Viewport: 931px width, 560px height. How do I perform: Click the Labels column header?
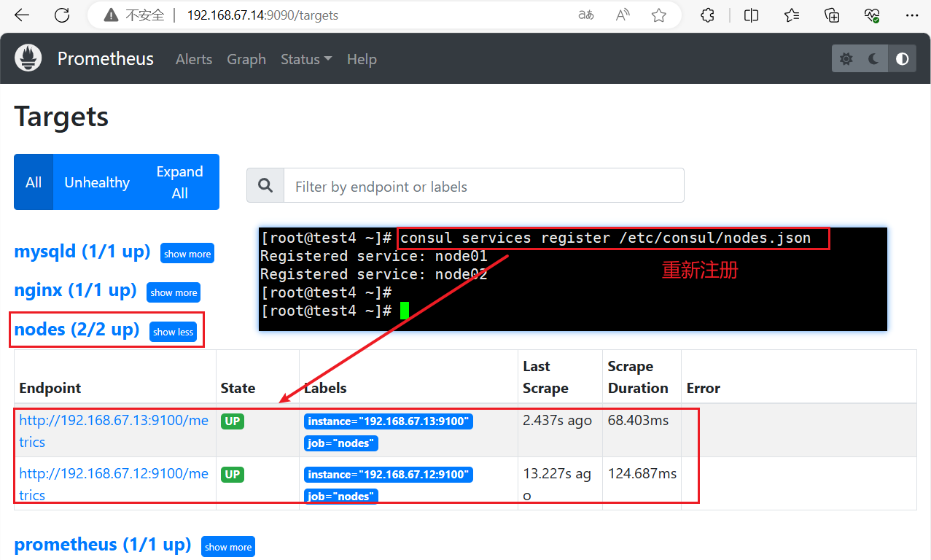pos(325,388)
